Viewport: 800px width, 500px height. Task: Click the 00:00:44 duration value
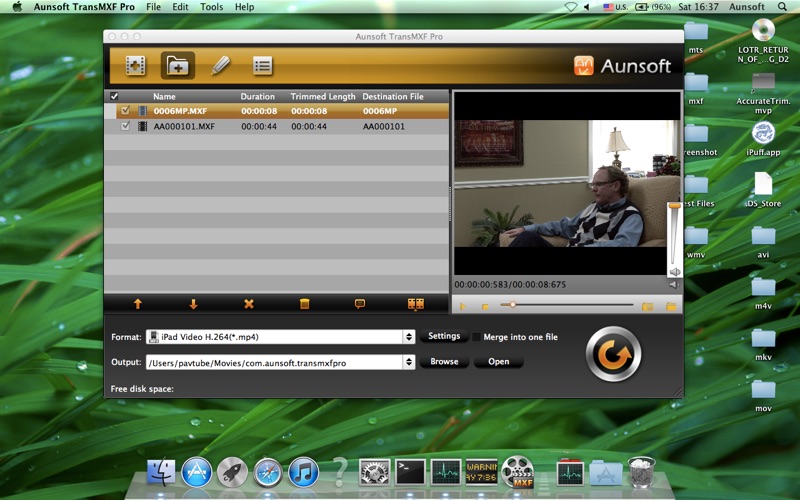pos(259,126)
